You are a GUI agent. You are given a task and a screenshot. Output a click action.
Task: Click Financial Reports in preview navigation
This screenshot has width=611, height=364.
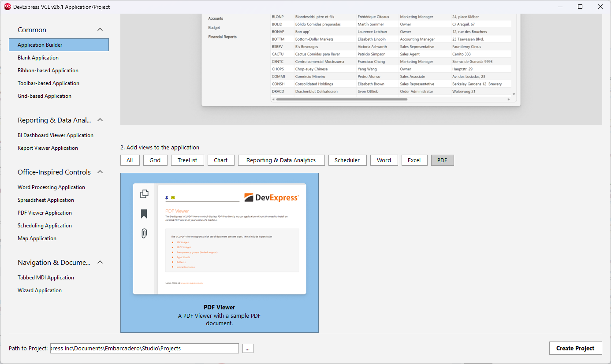223,37
